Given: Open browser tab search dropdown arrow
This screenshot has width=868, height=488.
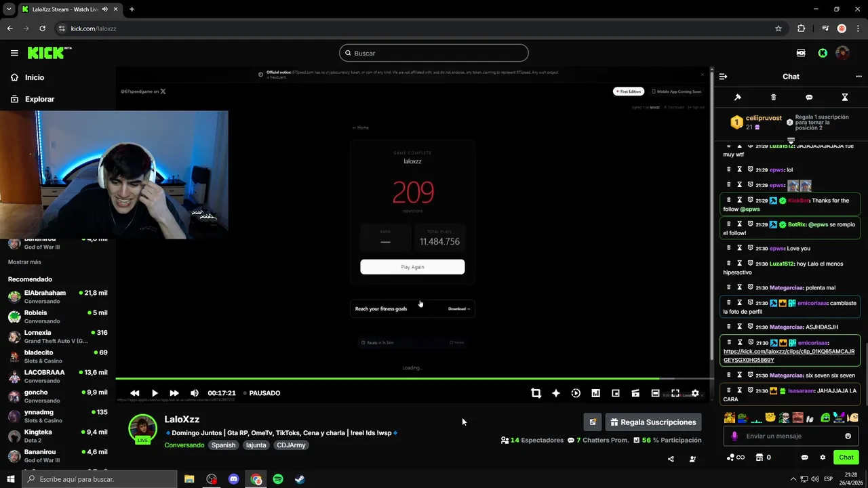Looking at the screenshot, I should [9, 9].
